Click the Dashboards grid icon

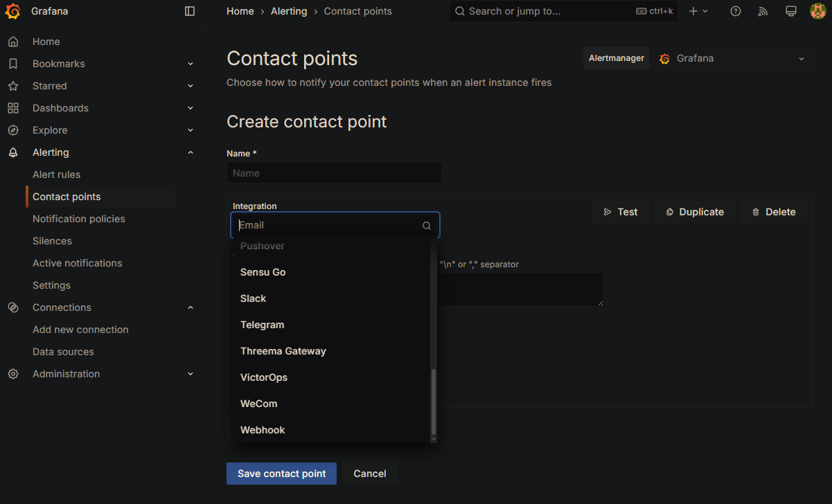[13, 108]
